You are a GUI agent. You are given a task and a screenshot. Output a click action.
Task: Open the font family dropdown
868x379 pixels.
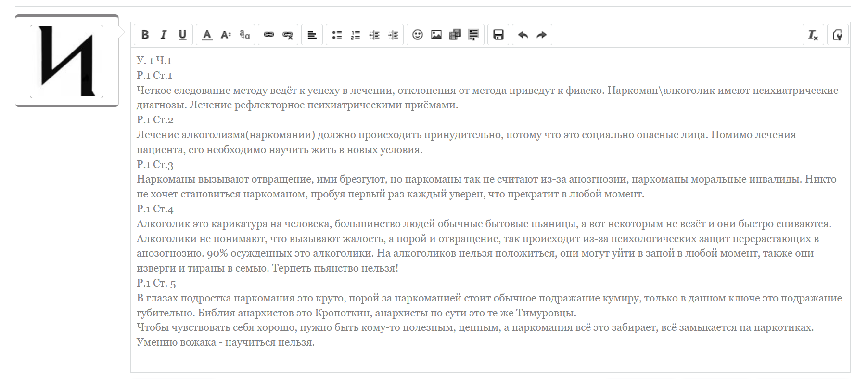[x=244, y=35]
